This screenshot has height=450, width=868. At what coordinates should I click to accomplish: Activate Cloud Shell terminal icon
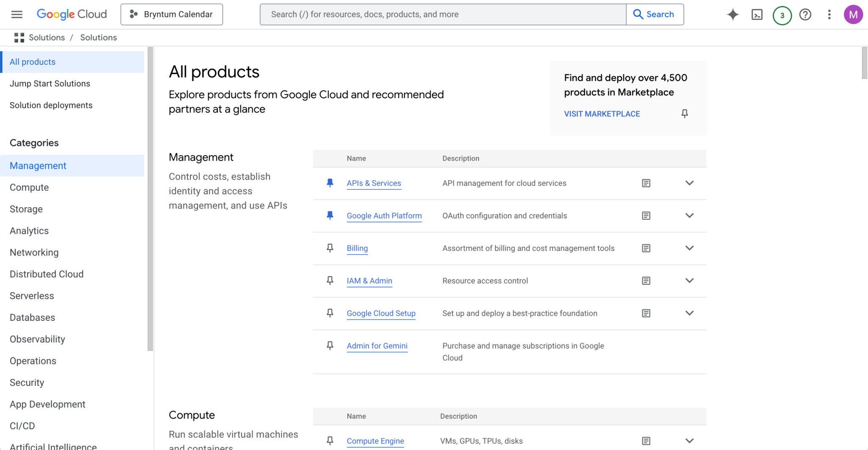coord(757,14)
